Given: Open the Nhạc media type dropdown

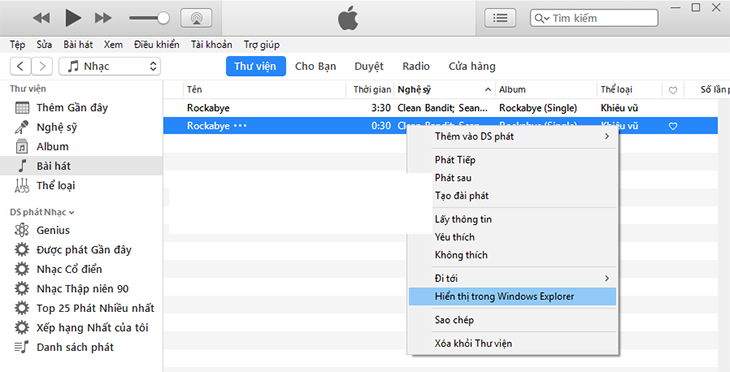Looking at the screenshot, I should pyautogui.click(x=109, y=66).
